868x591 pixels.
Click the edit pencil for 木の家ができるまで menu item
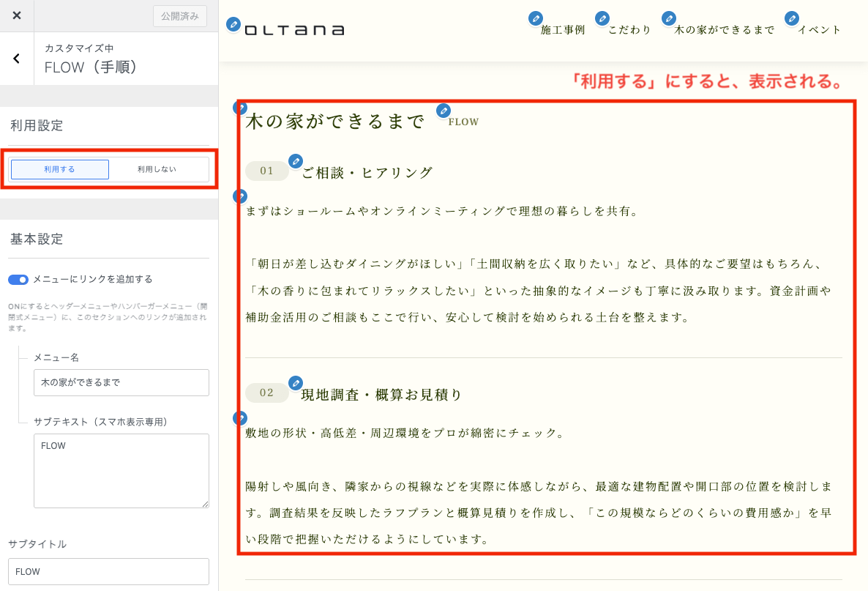tap(669, 19)
